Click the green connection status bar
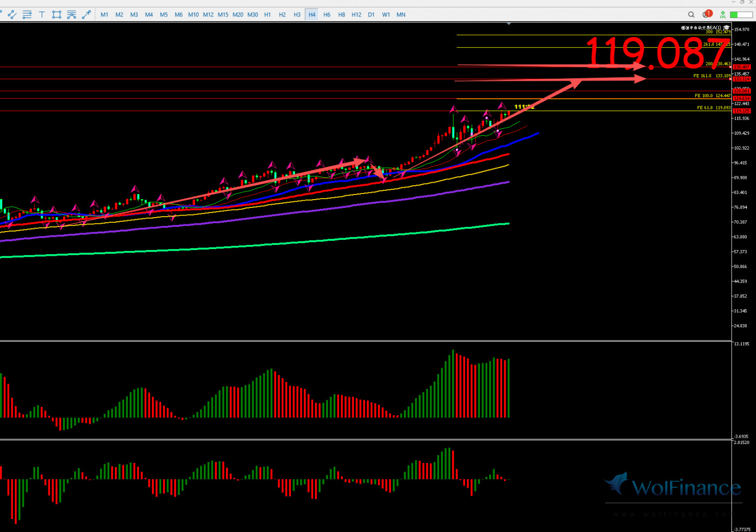Image resolution: width=756 pixels, height=532 pixels. [741, 14]
